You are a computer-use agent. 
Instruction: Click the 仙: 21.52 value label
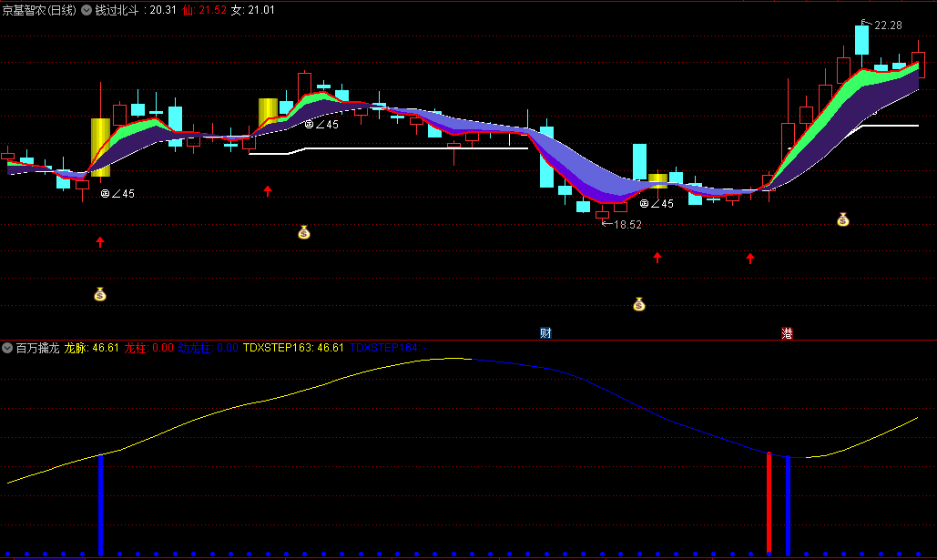point(204,10)
